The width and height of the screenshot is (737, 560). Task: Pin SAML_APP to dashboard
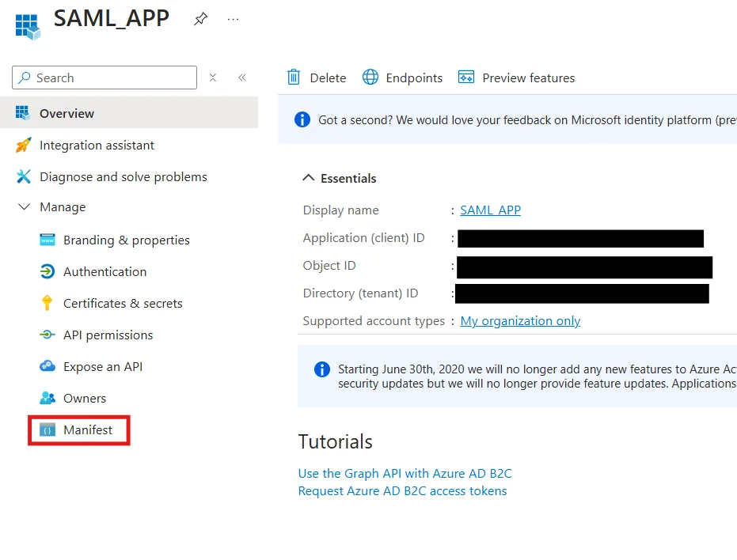200,19
